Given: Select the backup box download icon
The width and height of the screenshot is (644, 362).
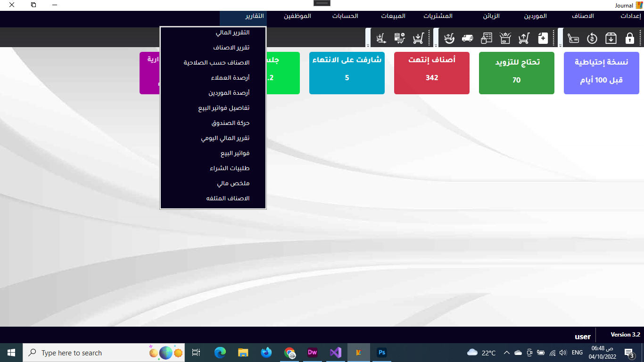Looking at the screenshot, I should point(611,38).
